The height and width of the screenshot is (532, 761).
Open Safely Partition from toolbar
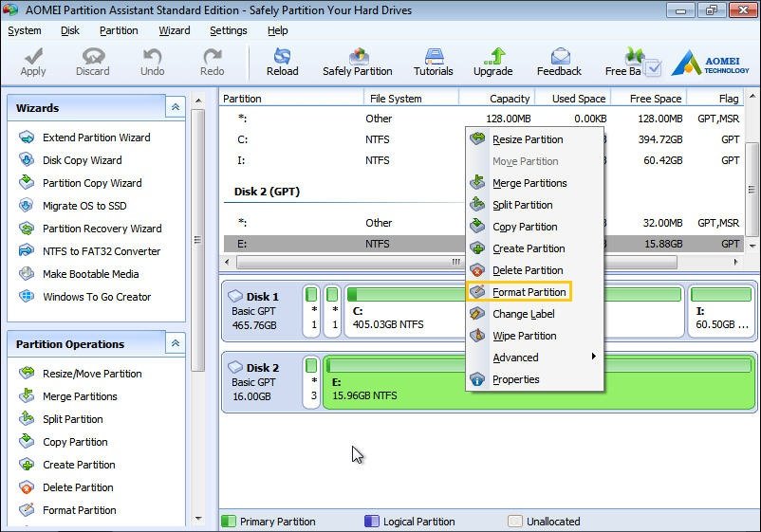click(358, 62)
